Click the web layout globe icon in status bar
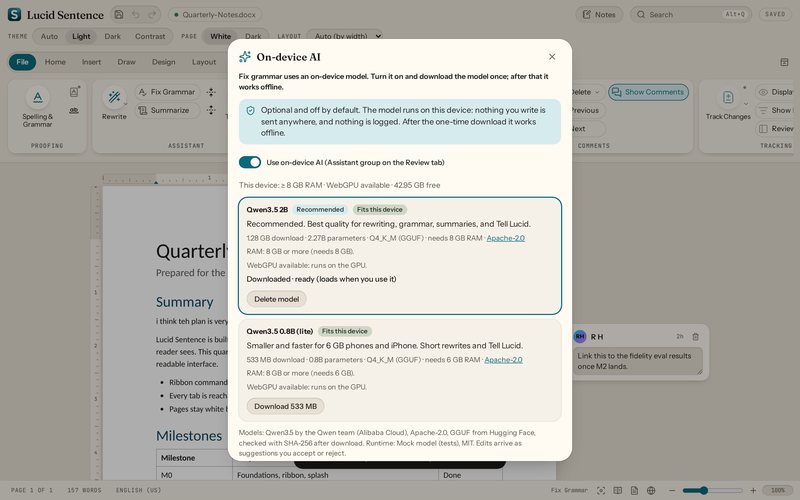 tap(651, 490)
